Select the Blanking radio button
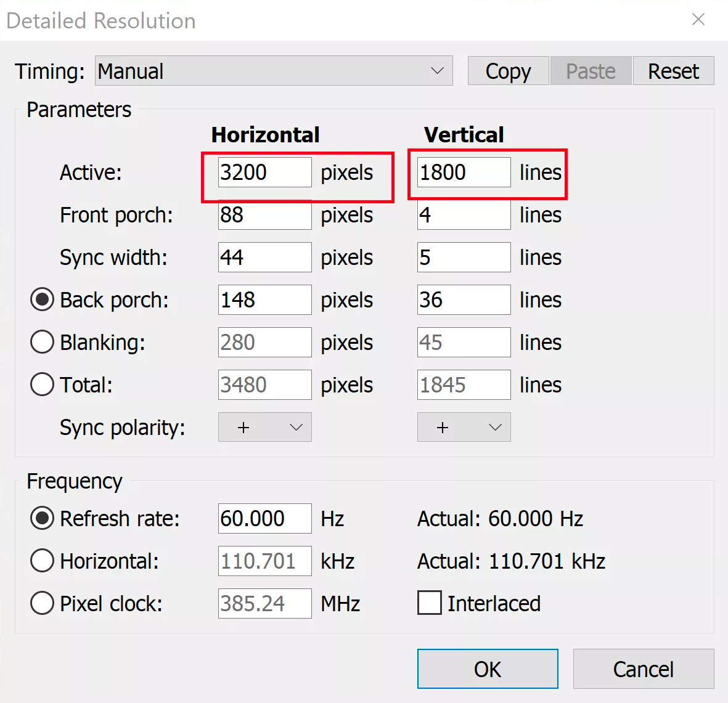Image resolution: width=728 pixels, height=703 pixels. (x=43, y=342)
